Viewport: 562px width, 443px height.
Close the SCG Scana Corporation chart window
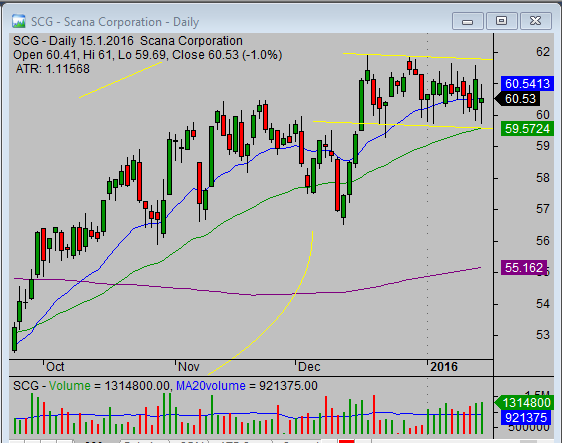pos(535,21)
